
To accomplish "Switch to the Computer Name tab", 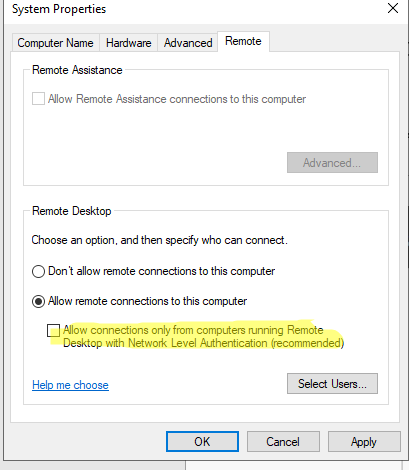I will 56,43.
